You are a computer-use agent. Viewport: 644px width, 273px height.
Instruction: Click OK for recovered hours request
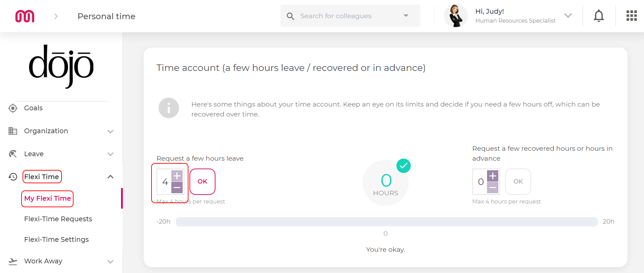tap(518, 182)
